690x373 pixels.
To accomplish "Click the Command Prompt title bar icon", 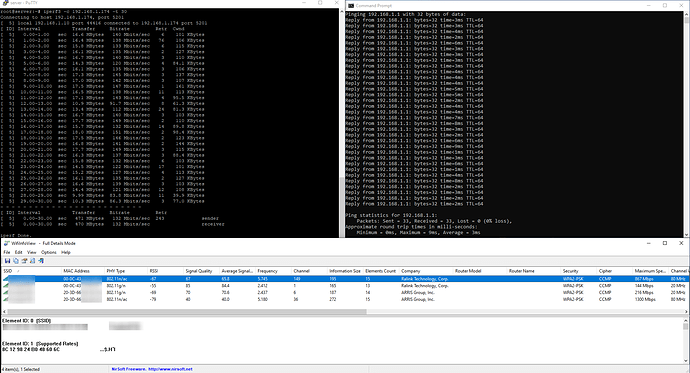I will coord(351,5).
